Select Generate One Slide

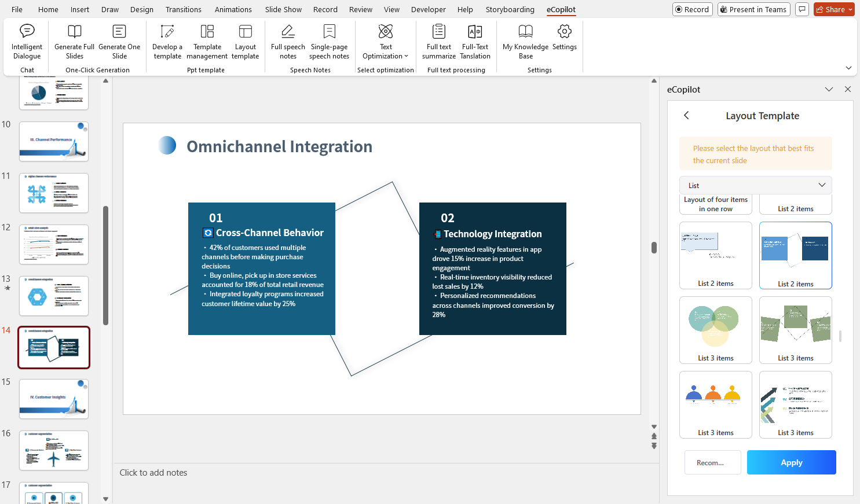pyautogui.click(x=119, y=41)
